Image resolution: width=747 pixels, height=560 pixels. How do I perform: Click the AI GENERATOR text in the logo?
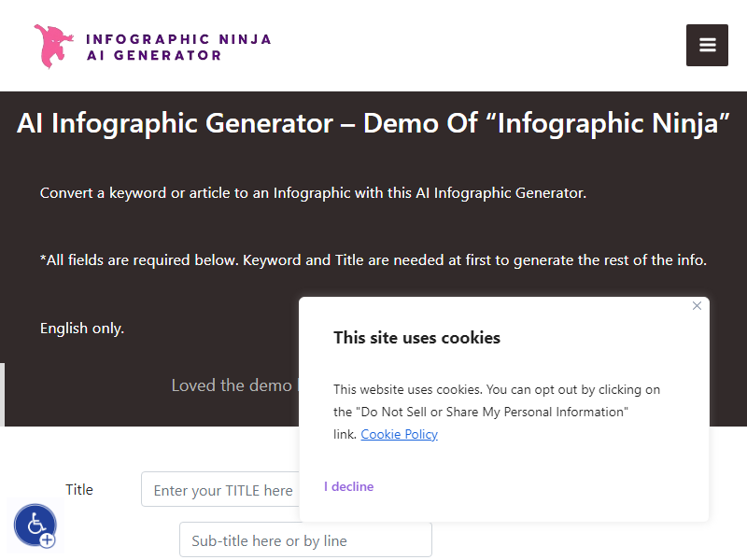(154, 55)
